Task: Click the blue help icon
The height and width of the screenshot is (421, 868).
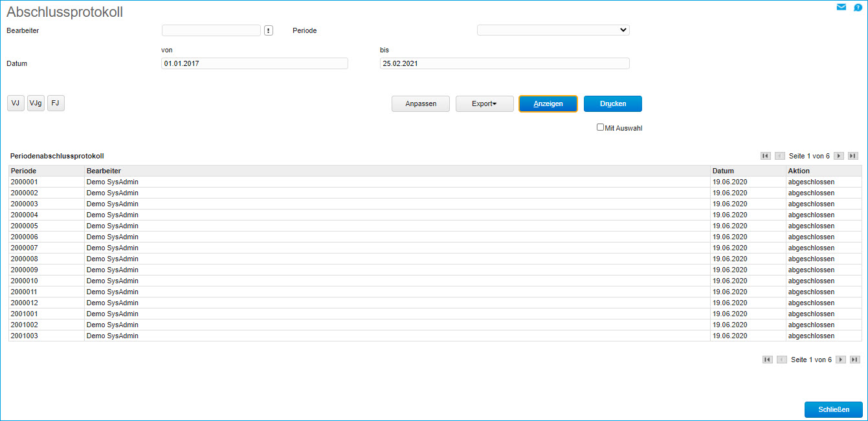Action: coord(858,8)
